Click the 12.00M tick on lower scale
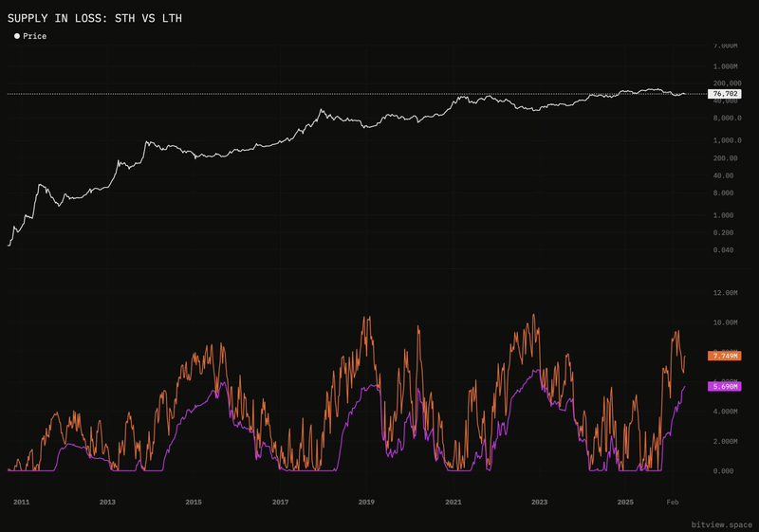 [725, 293]
